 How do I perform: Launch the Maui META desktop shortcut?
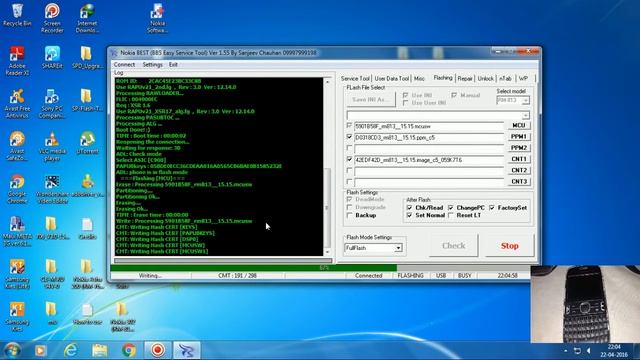tap(17, 231)
